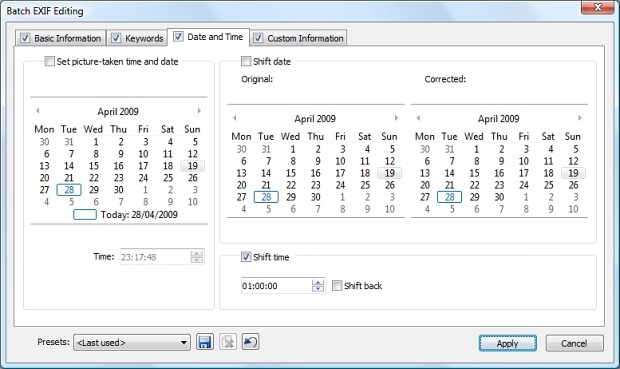Go to previous month in left calendar
This screenshot has width=620, height=369.
click(38, 111)
